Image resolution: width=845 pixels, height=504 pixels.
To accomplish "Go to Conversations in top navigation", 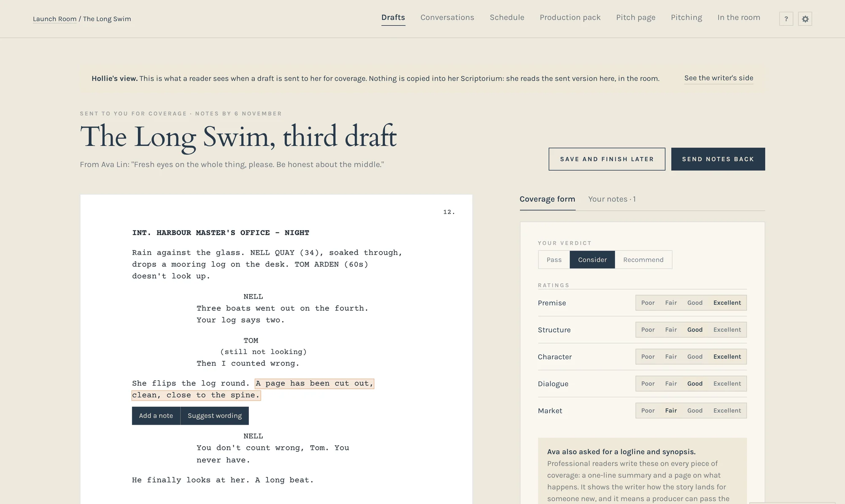I will 447,18.
